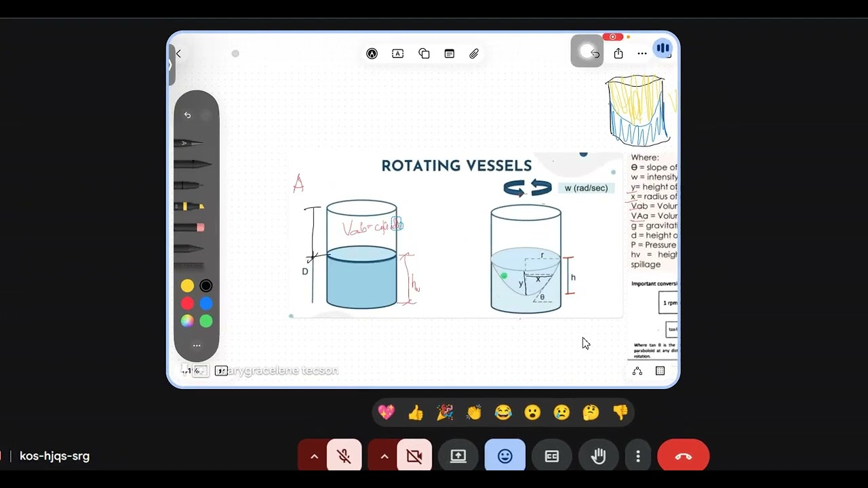Open the share sheet icon
The height and width of the screenshot is (488, 868).
pos(618,53)
